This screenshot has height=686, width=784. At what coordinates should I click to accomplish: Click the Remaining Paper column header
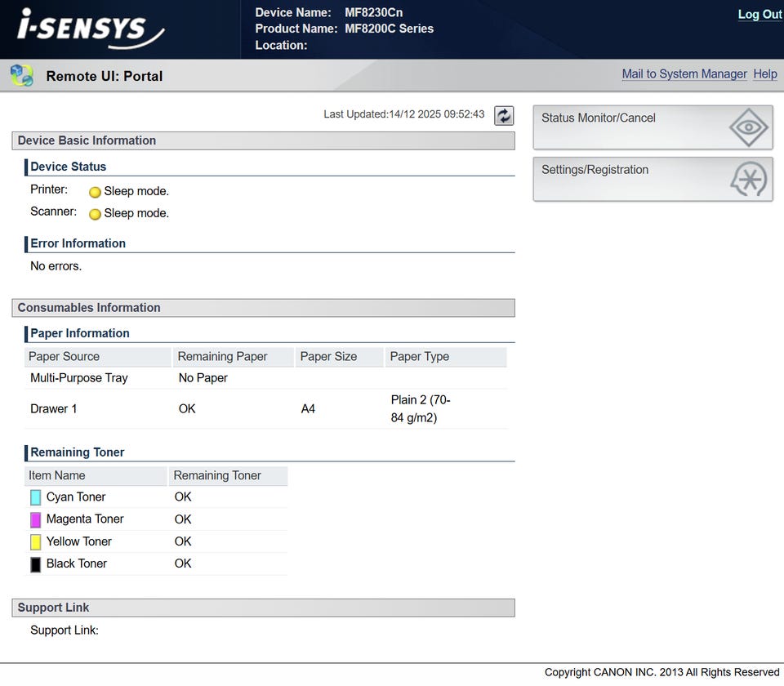pos(233,357)
